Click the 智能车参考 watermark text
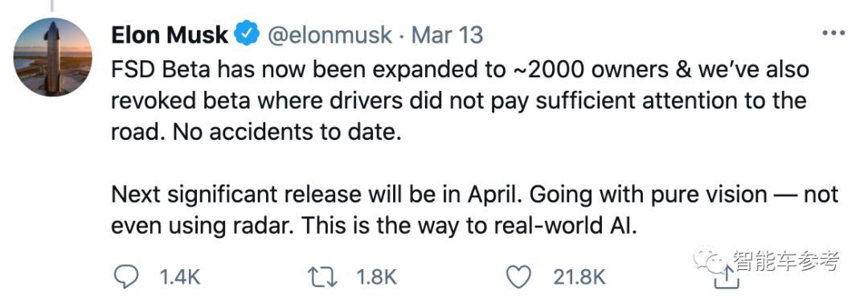868x299 pixels. coord(784,259)
